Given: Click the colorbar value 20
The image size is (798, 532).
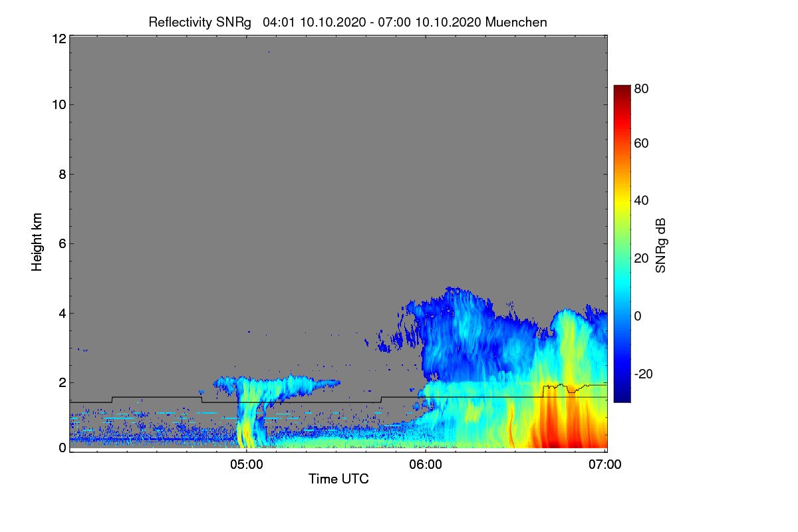Looking at the screenshot, I should pyautogui.click(x=642, y=258).
